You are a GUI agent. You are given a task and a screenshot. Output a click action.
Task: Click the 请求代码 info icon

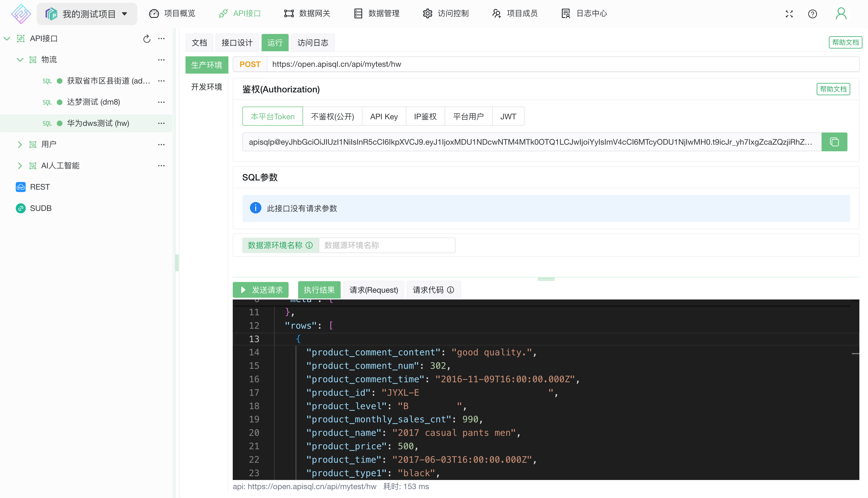click(450, 290)
